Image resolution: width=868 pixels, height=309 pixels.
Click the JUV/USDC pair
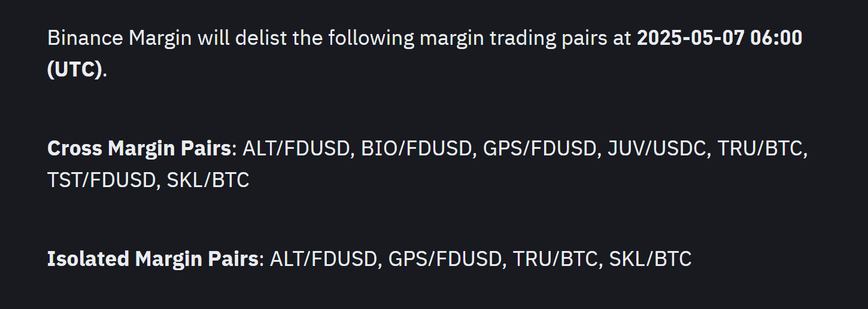(x=657, y=149)
